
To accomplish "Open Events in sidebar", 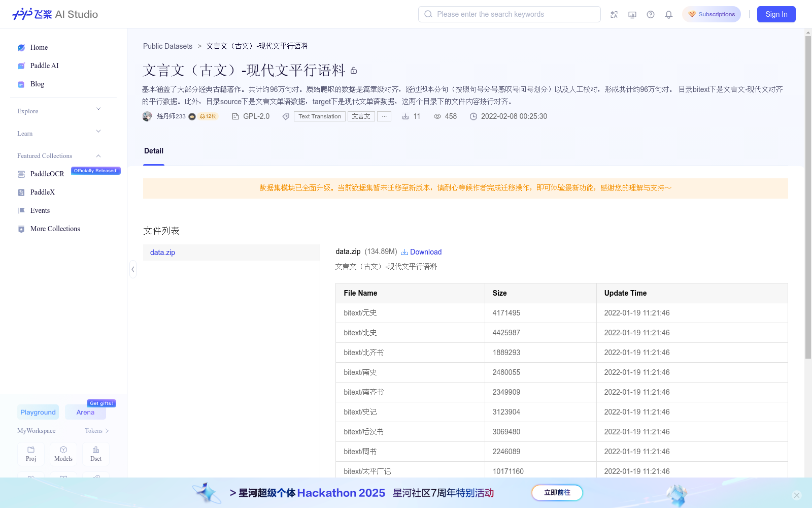I will [x=40, y=210].
